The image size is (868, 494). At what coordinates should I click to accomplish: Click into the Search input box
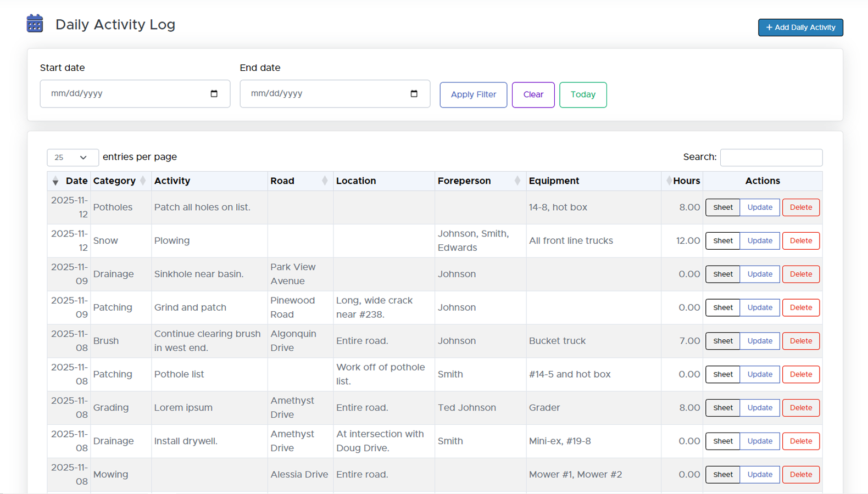coord(771,158)
